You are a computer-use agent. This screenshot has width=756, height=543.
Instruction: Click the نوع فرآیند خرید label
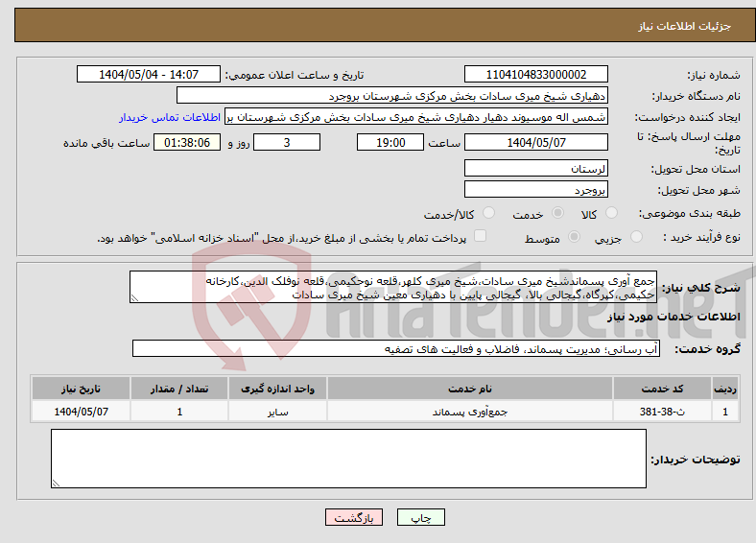point(702,237)
